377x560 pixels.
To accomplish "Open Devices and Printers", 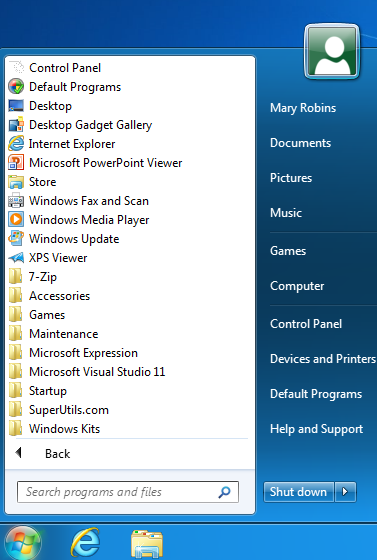I will tap(323, 359).
